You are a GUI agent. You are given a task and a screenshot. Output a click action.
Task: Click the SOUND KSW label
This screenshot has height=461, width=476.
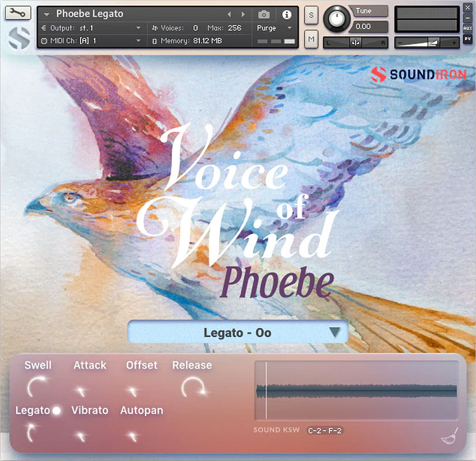(277, 430)
